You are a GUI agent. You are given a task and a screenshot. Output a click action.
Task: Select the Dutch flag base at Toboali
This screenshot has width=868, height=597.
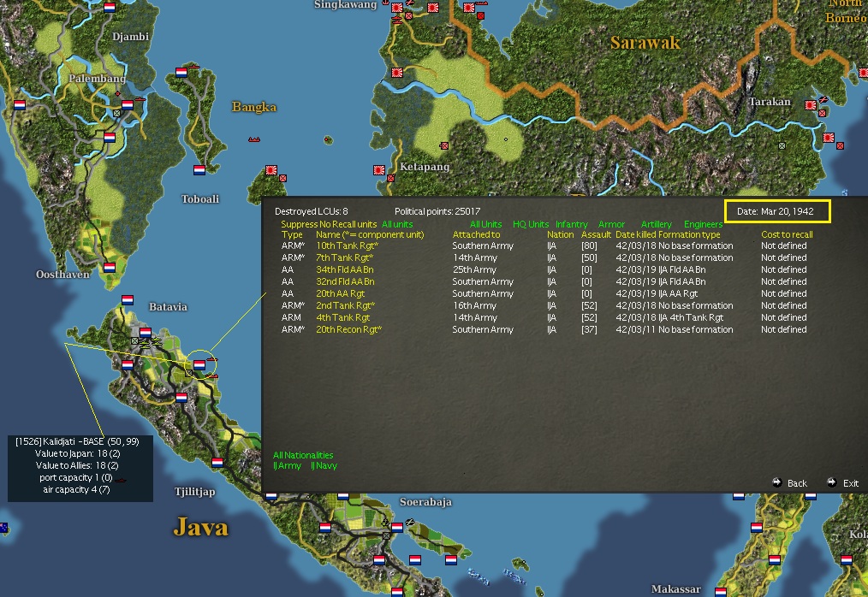pyautogui.click(x=199, y=170)
